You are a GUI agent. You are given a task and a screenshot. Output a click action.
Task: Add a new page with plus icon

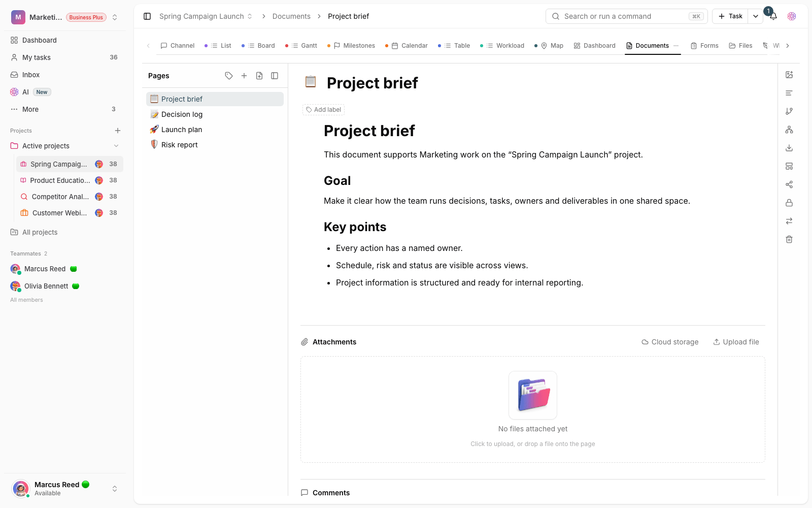point(244,76)
